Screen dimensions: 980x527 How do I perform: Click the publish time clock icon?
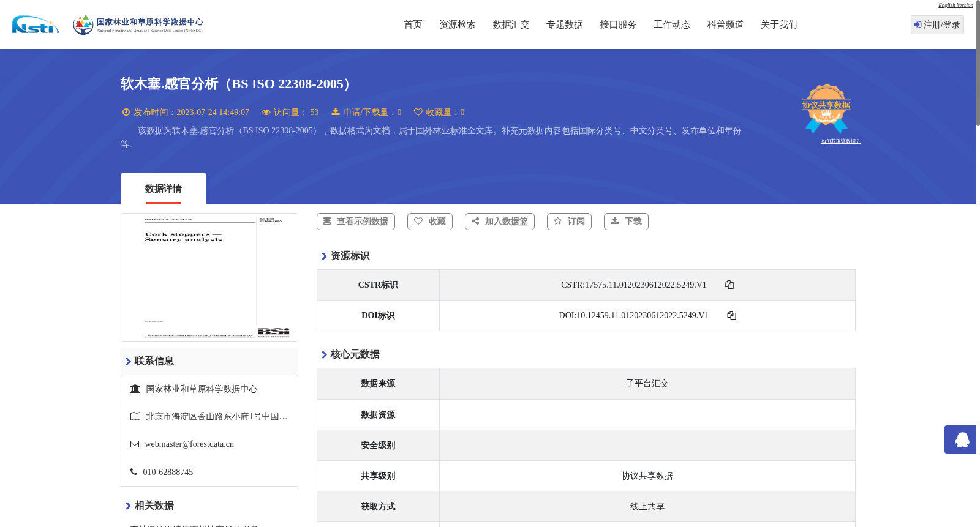126,112
